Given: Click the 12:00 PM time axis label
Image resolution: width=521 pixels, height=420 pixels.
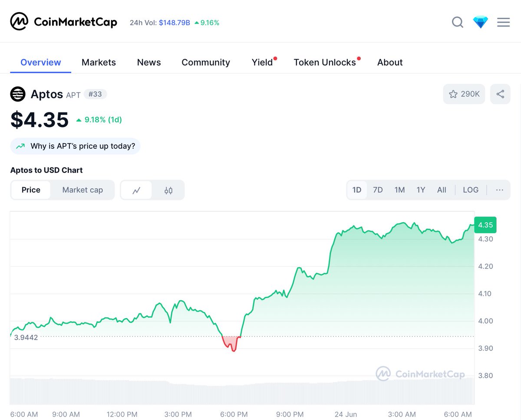Looking at the screenshot, I should tap(122, 414).
